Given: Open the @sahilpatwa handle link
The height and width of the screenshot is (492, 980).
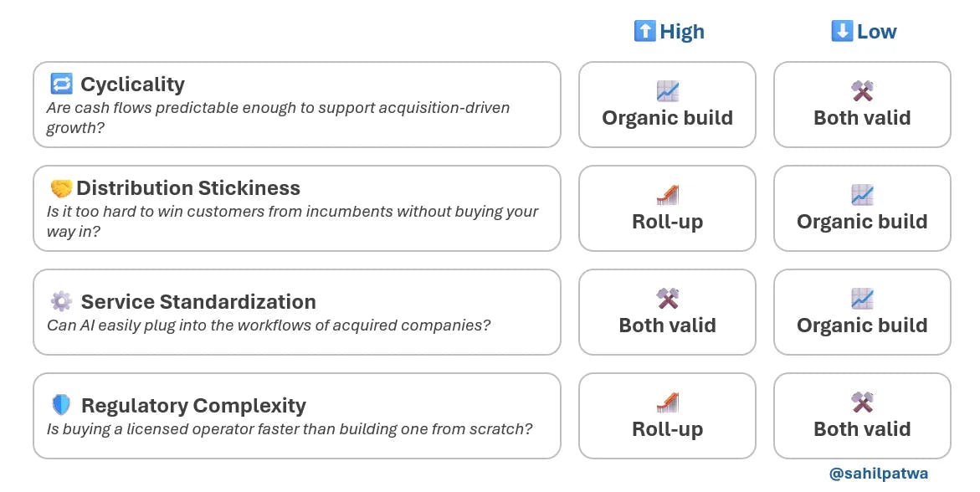Looking at the screenshot, I should (x=878, y=474).
